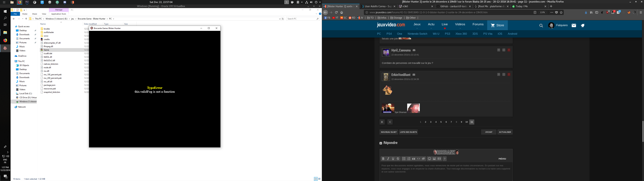
Task: Insert a video via the editor video icon
Action: 439,159
